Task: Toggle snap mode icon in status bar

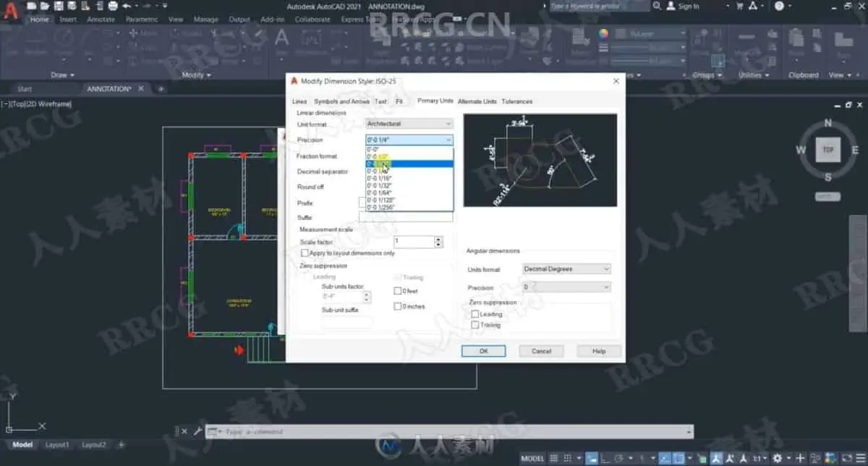Action: [569, 458]
